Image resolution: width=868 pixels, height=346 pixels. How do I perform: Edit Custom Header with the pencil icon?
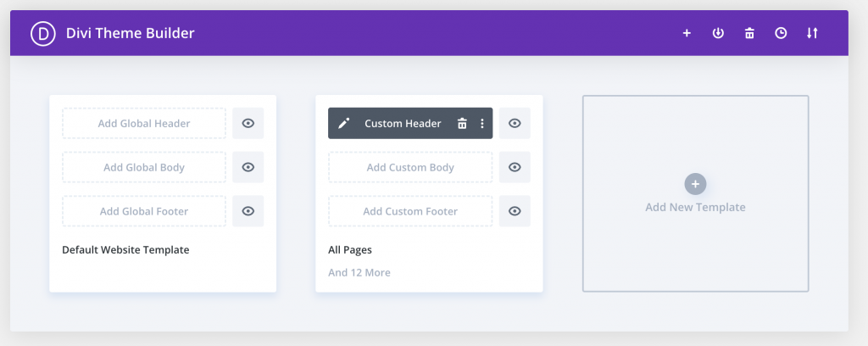click(343, 124)
